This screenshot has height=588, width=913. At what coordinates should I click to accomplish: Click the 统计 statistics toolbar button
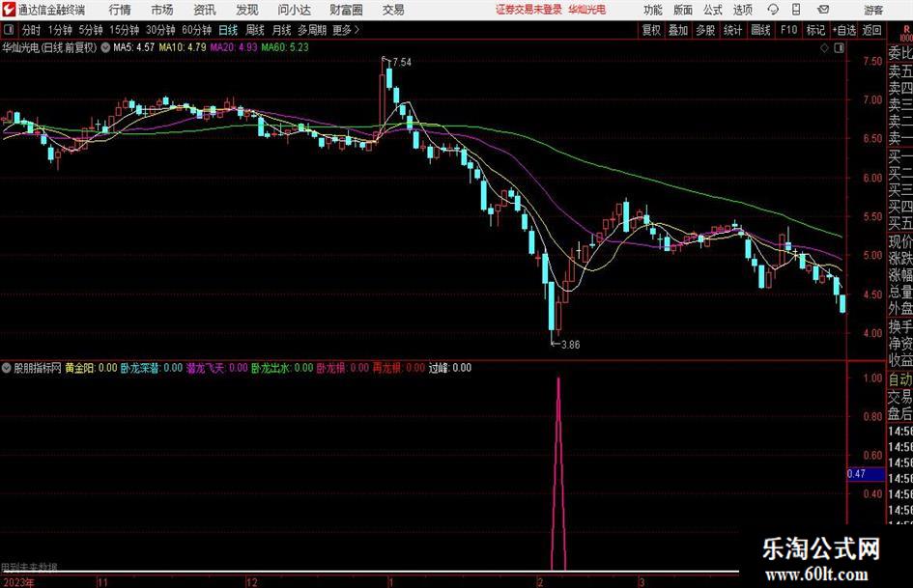pyautogui.click(x=732, y=30)
